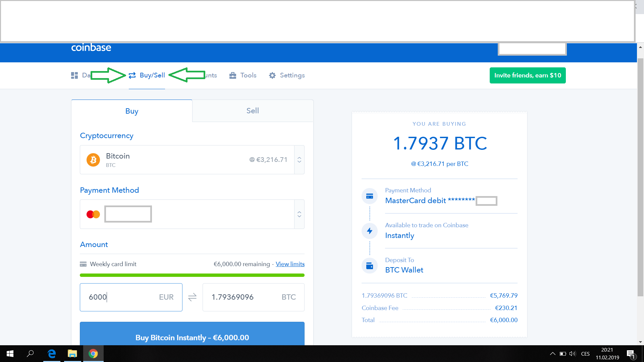Click the MasterCard debit summary text
The image size is (644, 362).
(430, 200)
